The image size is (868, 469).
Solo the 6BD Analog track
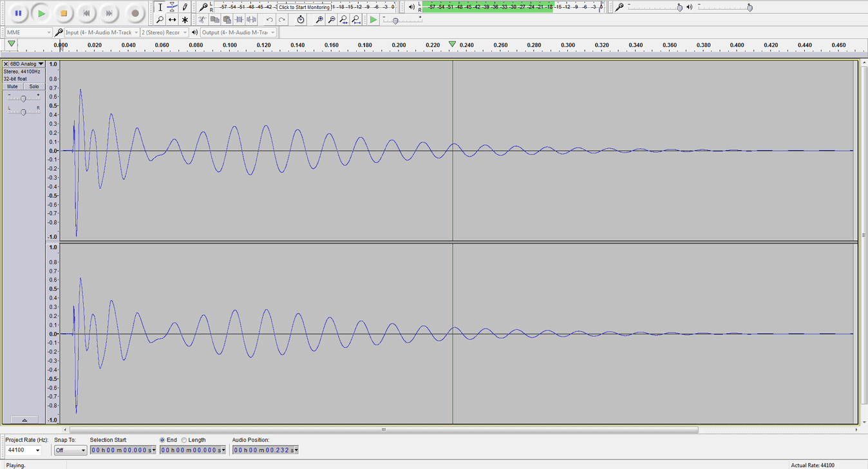(33, 86)
